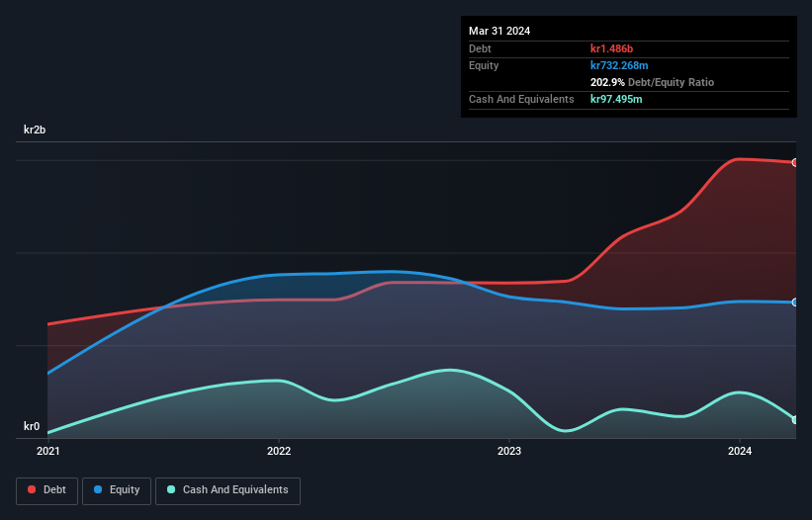This screenshot has width=812, height=520.
Task: Click the 2024 x-axis label
Action: point(740,451)
